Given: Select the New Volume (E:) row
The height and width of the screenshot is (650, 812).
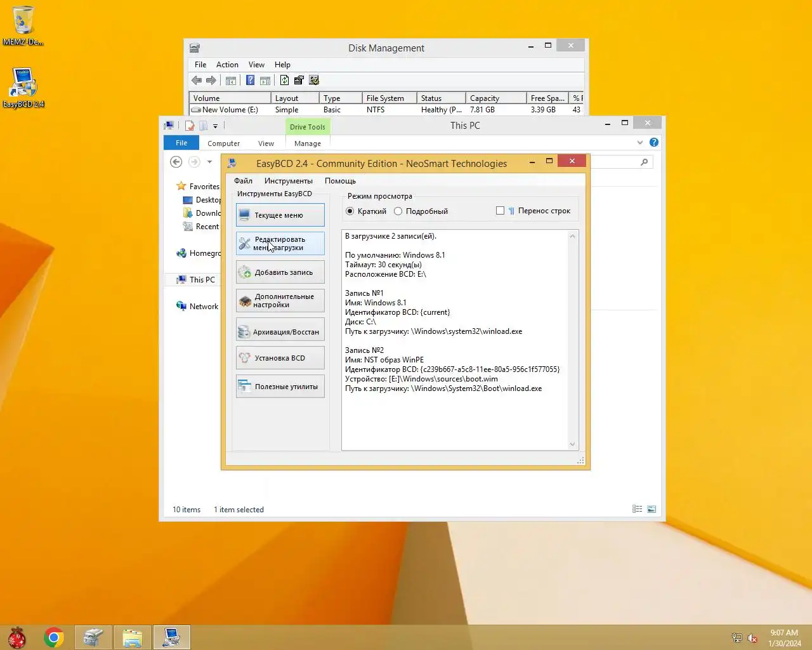Looking at the screenshot, I should click(x=386, y=110).
